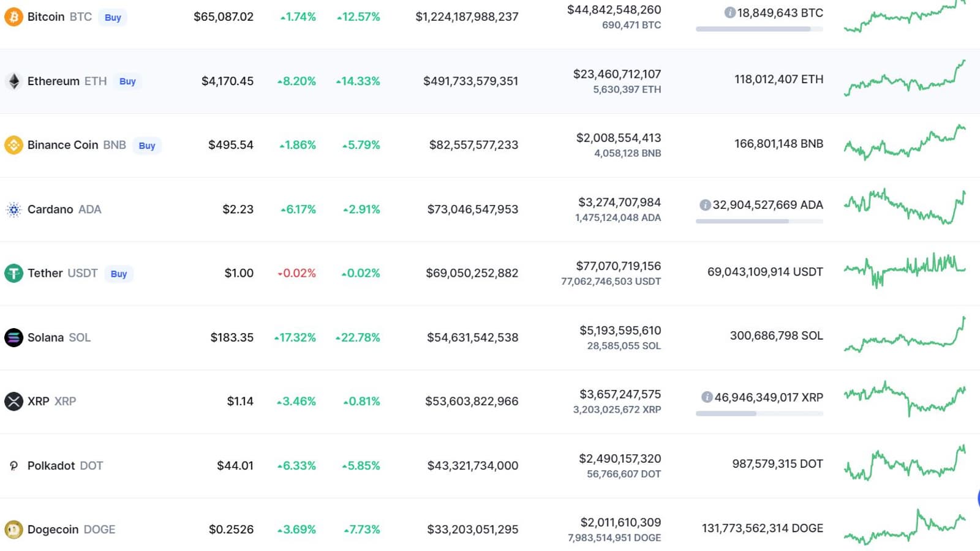This screenshot has height=551, width=980.
Task: Click the Ethereum diamond logo icon
Action: 13,81
